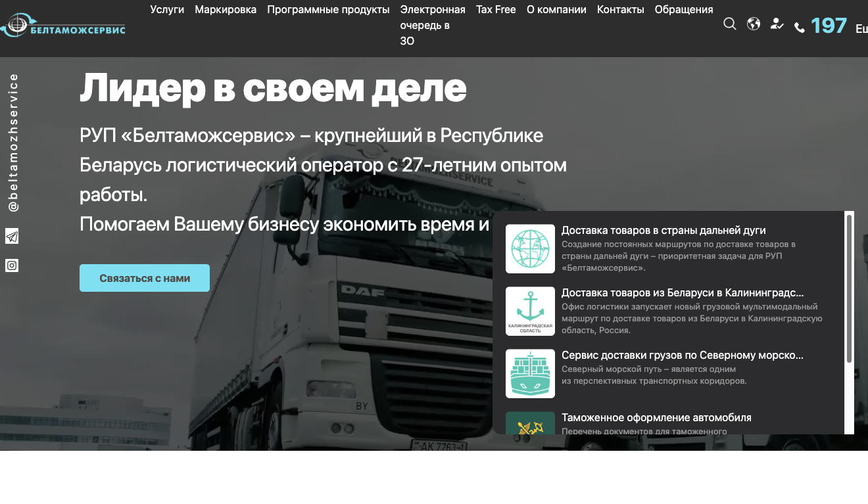Open the О компании menu
The width and height of the screenshot is (868, 504).
pyautogui.click(x=556, y=9)
